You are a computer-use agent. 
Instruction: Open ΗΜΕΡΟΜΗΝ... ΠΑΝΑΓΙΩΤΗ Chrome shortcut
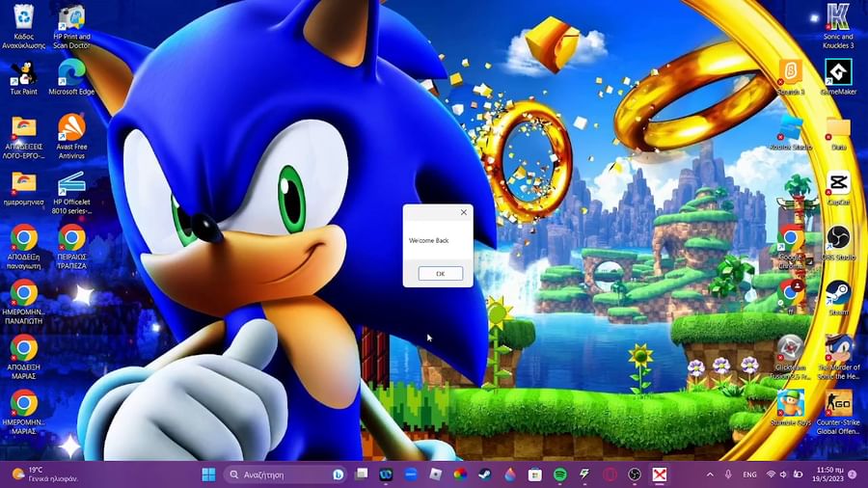click(24, 302)
